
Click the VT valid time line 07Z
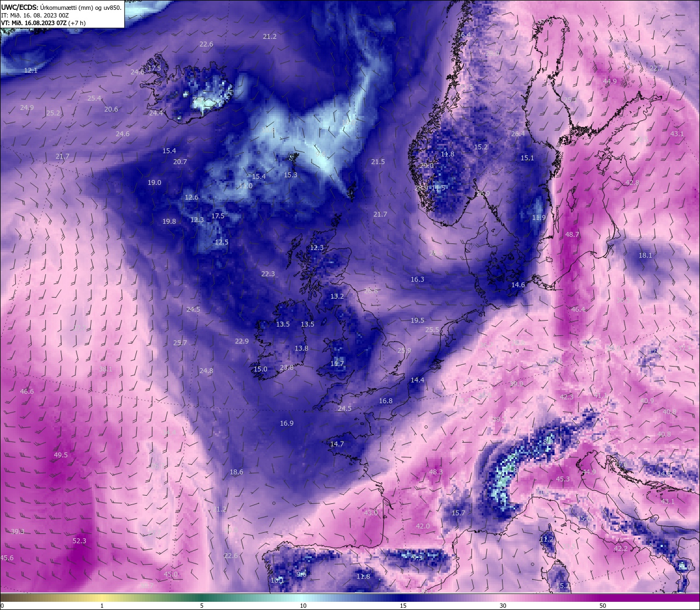[x=43, y=23]
